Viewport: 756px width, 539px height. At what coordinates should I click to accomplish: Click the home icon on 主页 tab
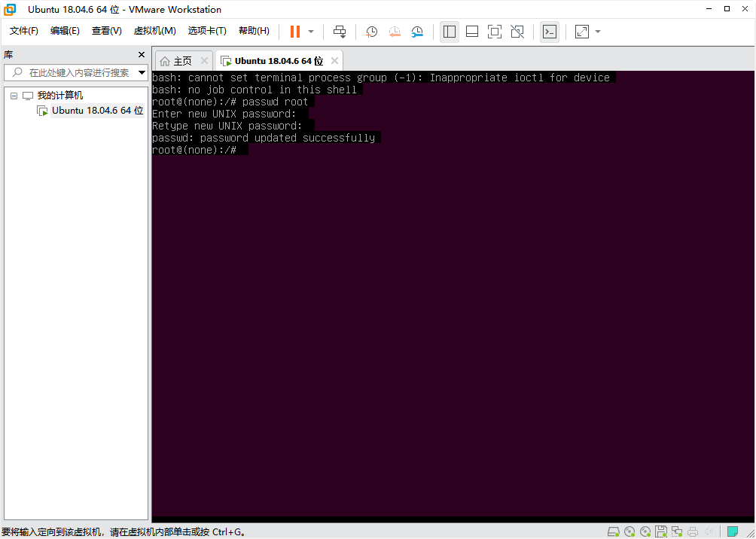(165, 61)
